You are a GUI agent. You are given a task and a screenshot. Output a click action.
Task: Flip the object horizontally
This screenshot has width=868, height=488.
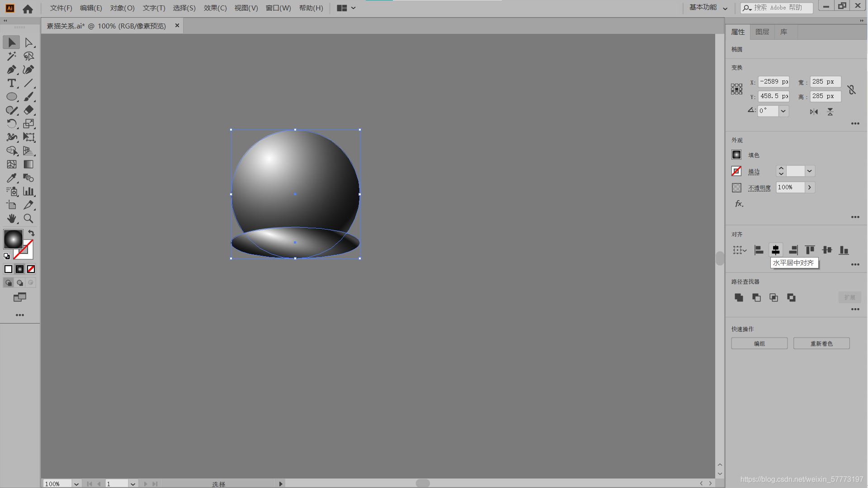click(814, 112)
